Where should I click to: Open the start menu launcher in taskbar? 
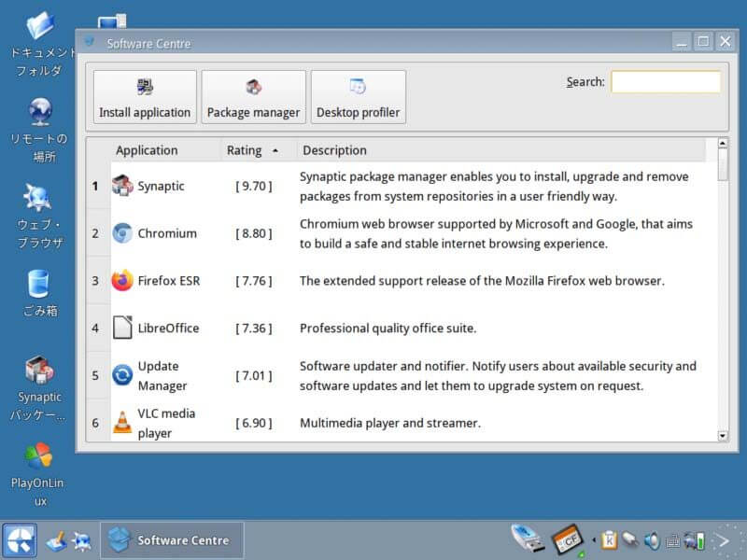click(20, 540)
